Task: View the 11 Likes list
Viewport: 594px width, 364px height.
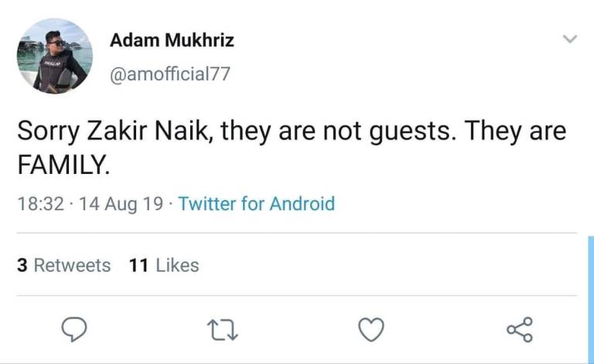Action: [x=164, y=265]
